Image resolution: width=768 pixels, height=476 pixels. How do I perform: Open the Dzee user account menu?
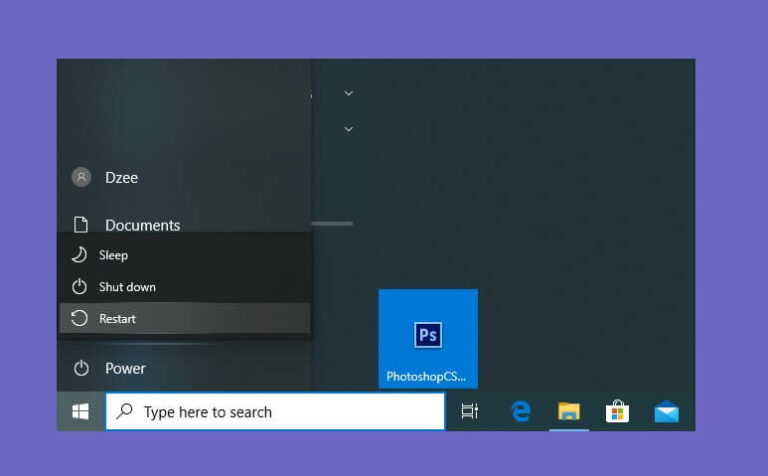pos(184,177)
